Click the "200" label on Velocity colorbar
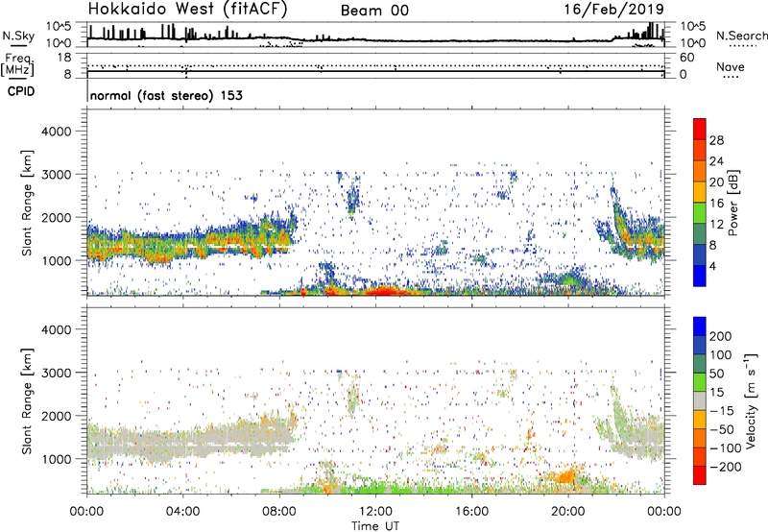The image size is (768, 532). tap(721, 336)
